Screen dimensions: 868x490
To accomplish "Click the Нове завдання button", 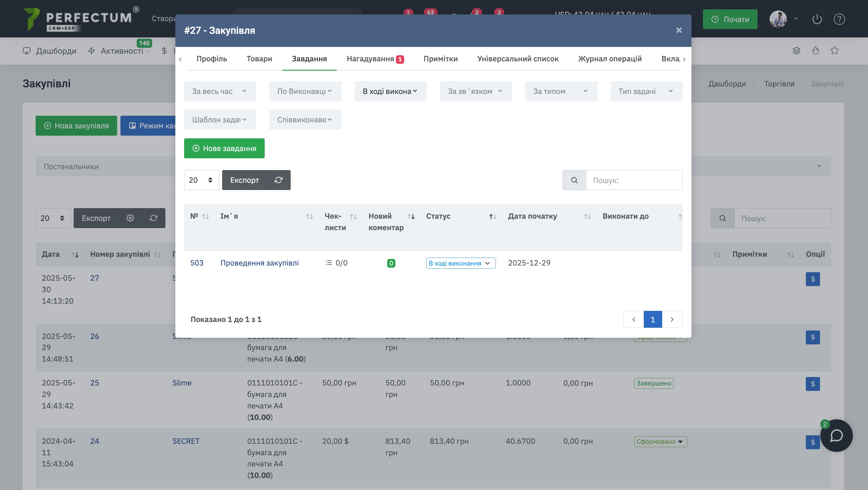I will (x=224, y=148).
